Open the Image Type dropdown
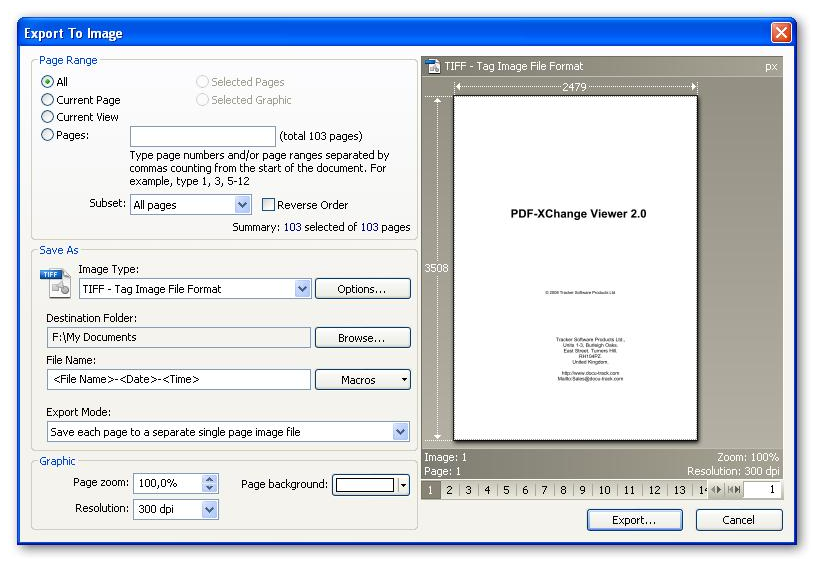The image size is (819, 567). pyautogui.click(x=302, y=289)
